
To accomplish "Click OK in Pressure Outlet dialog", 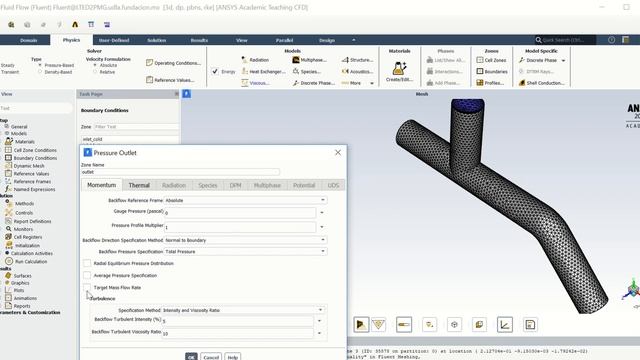I will click(x=191, y=357).
